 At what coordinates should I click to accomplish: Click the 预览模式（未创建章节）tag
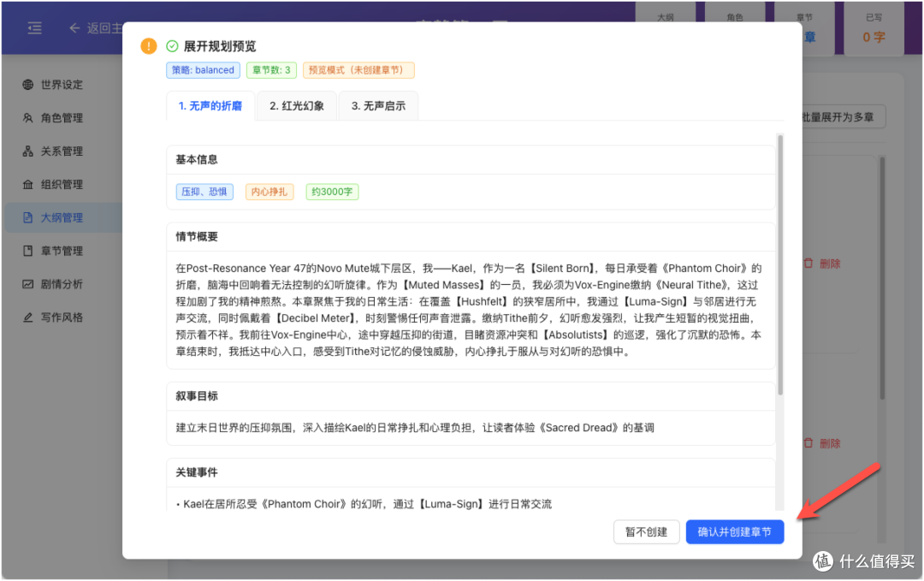(358, 70)
